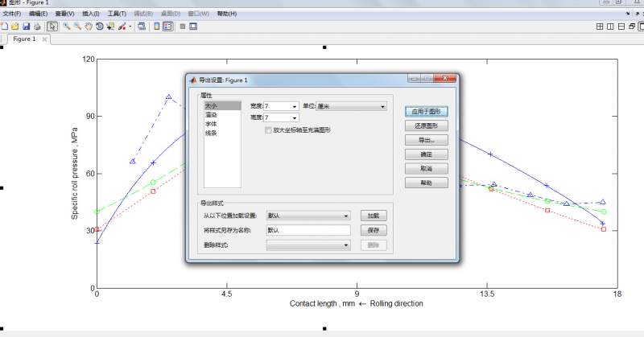Click the 加载 button
Viewport: 644px width, 337px height.
tap(374, 216)
